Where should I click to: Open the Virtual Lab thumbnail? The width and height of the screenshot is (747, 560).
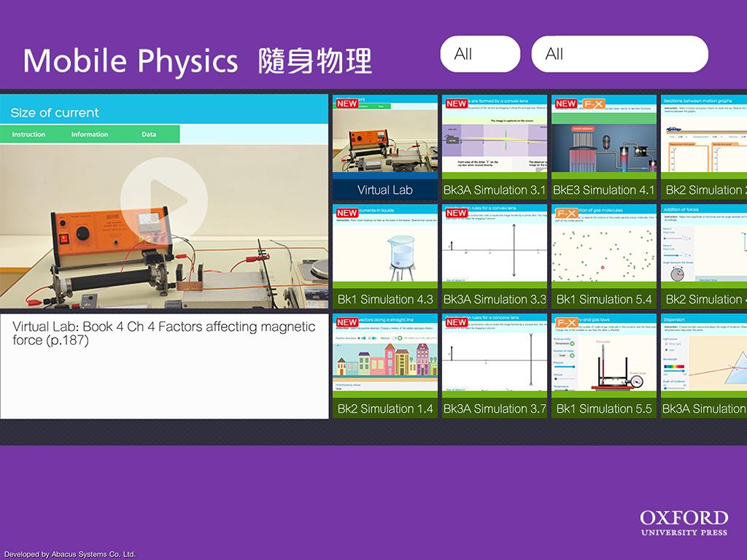pos(385,147)
